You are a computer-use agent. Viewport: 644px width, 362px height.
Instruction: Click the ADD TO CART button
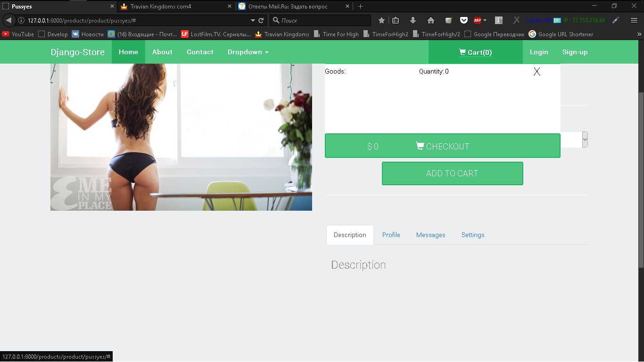click(453, 173)
